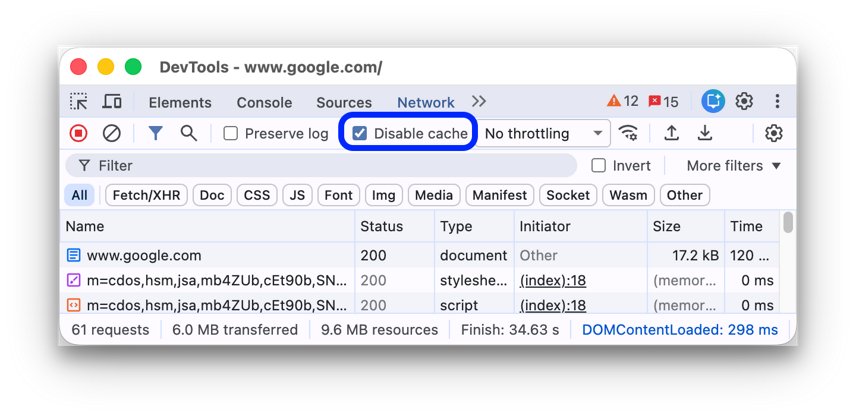Filter requests by Doc
The image size is (856, 416).
[x=212, y=195]
